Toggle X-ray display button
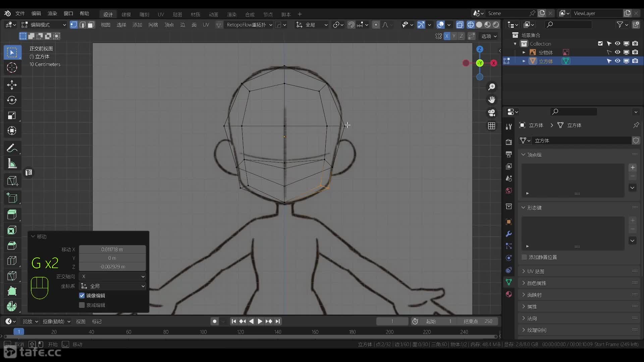The height and width of the screenshot is (362, 644). click(x=460, y=25)
